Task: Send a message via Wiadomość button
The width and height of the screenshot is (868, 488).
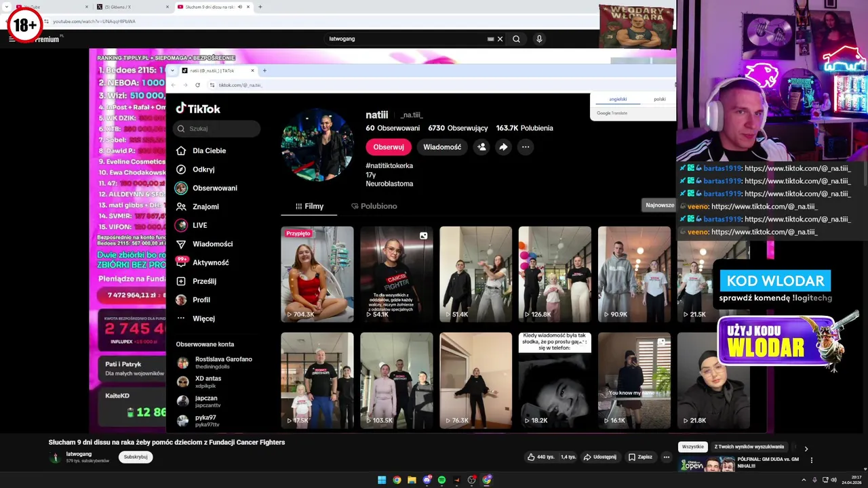Action: click(x=442, y=147)
